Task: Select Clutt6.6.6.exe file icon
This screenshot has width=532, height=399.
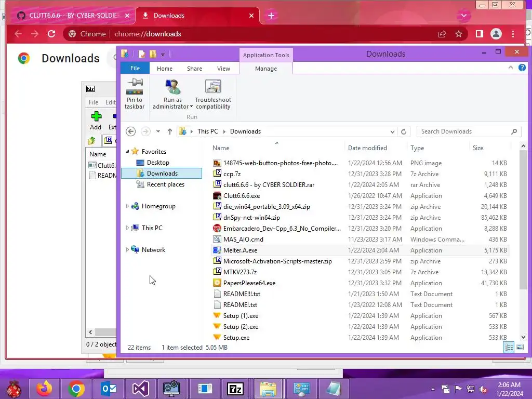Action: (217, 196)
